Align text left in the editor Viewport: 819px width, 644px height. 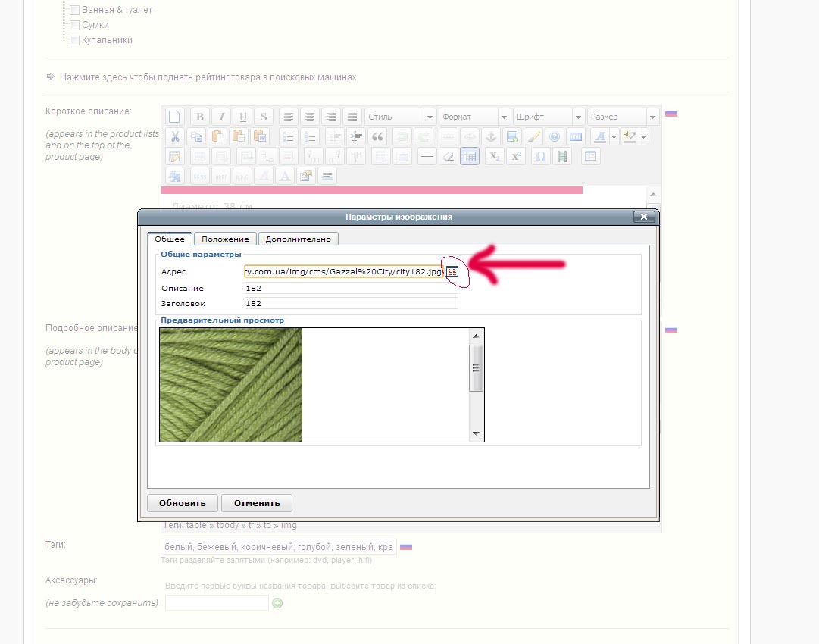289,117
